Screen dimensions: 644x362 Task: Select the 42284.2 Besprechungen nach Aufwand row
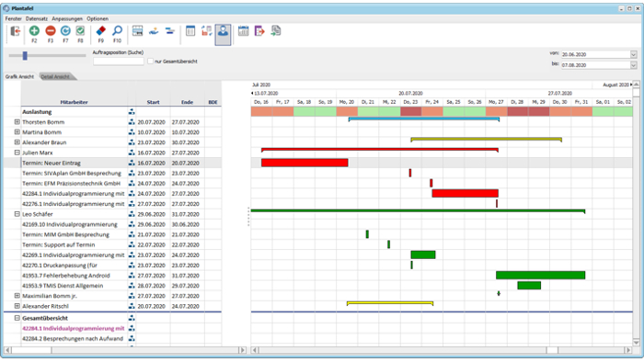click(x=112, y=339)
